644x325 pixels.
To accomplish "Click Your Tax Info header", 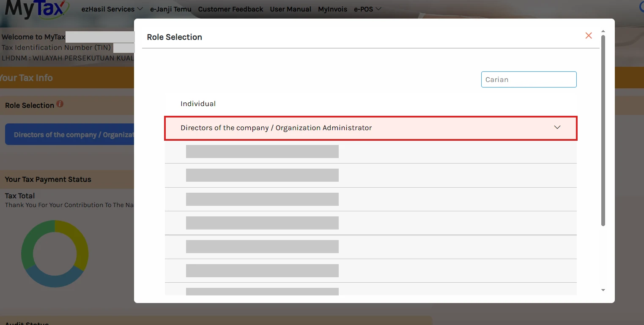I will (26, 78).
